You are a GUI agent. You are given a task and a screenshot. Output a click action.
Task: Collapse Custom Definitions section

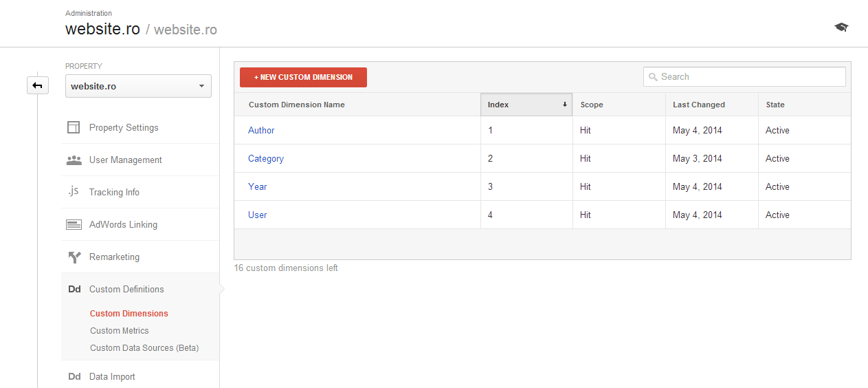tap(126, 289)
